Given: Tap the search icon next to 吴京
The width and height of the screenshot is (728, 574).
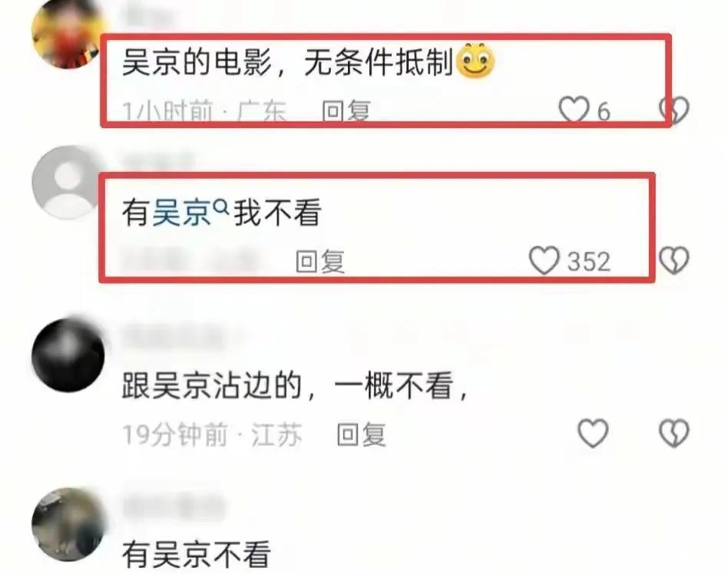Looking at the screenshot, I should (221, 206).
